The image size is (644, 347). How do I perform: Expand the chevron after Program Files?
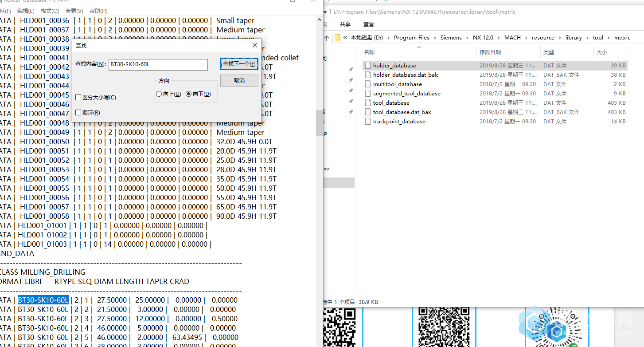point(435,38)
